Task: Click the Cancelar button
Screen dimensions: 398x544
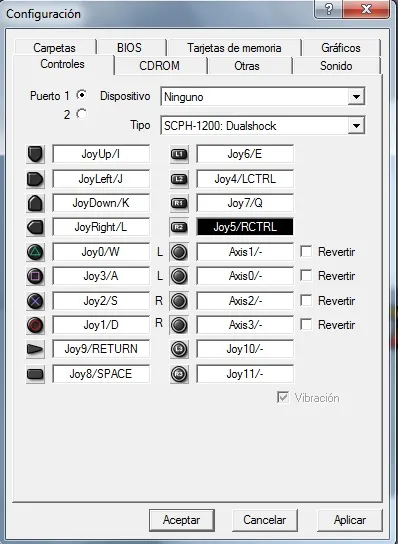Action: 265,520
